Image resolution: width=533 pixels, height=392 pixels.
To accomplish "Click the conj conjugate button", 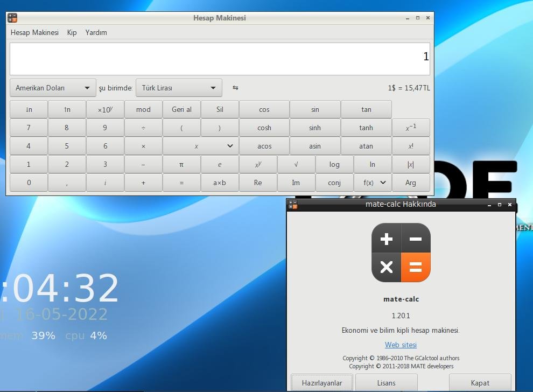I will [334, 183].
